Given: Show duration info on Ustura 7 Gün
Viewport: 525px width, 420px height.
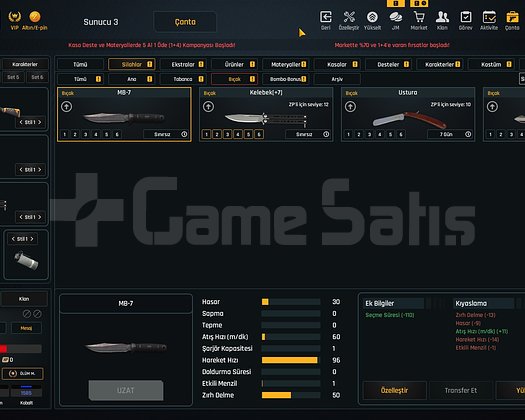Looking at the screenshot, I should 468,134.
